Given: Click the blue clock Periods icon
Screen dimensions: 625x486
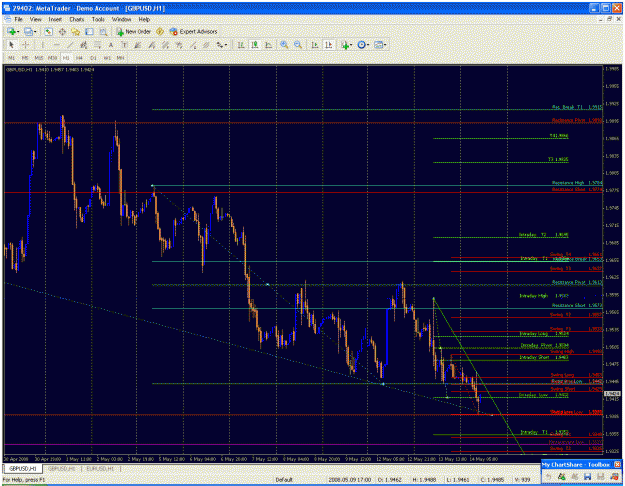Looking at the screenshot, I should (x=361, y=45).
